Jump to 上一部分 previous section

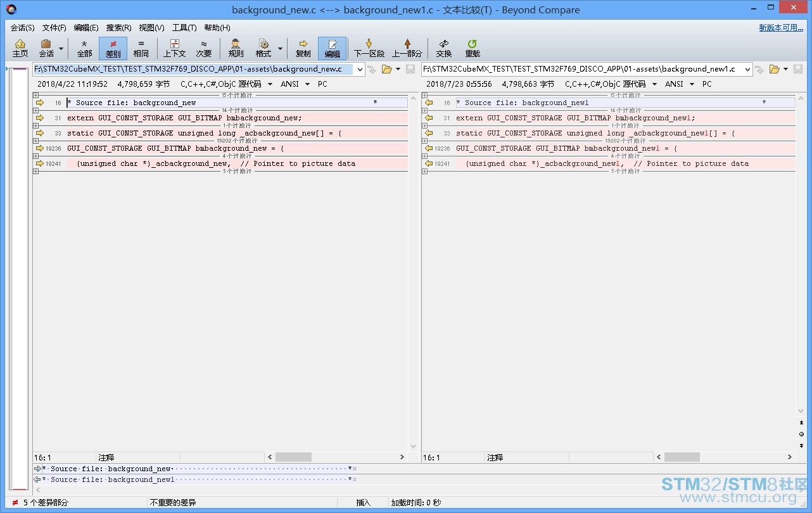click(x=407, y=48)
